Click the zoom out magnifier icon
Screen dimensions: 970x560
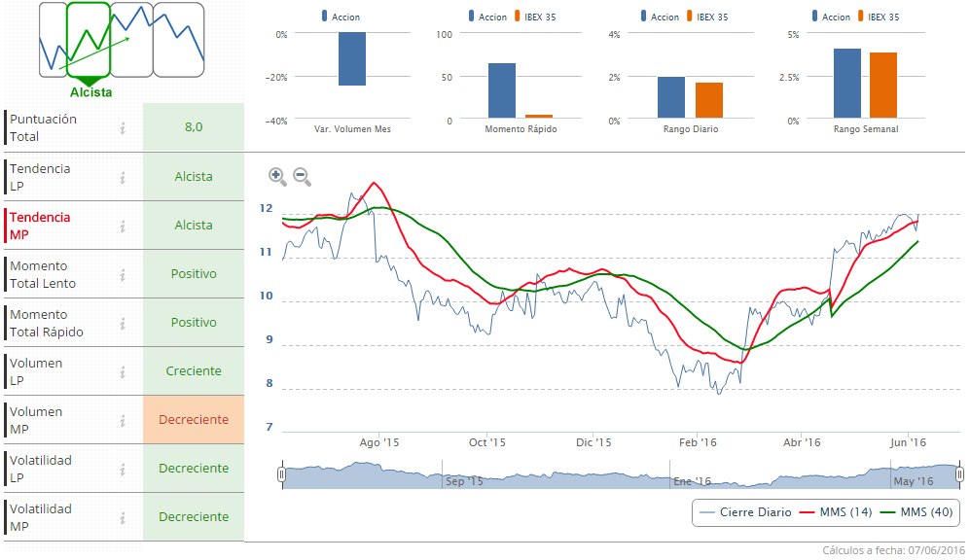coord(302,176)
